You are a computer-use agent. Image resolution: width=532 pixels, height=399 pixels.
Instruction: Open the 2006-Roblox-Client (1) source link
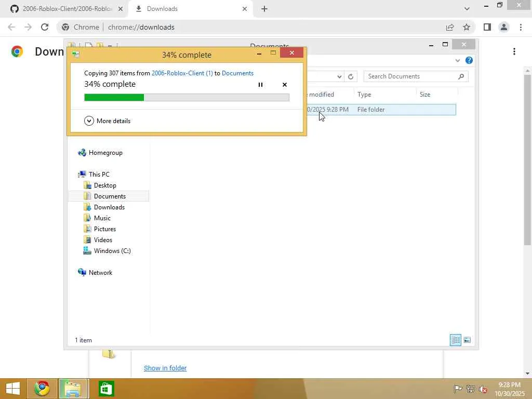pyautogui.click(x=182, y=73)
